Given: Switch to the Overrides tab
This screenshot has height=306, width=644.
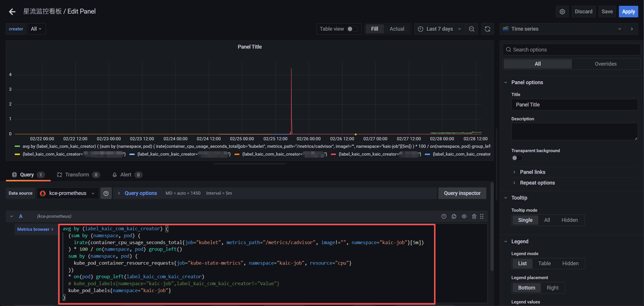Looking at the screenshot, I should (x=605, y=64).
